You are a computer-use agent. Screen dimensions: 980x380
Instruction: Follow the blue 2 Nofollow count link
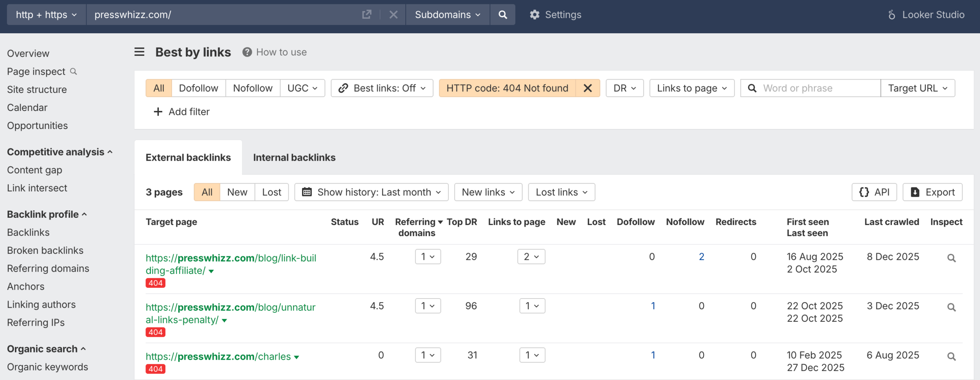coord(701,256)
